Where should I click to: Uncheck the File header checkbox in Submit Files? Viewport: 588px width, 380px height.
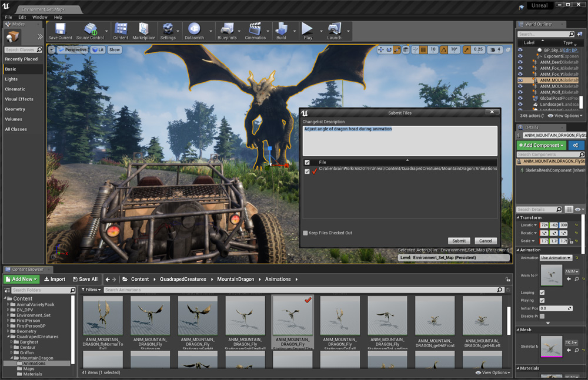[307, 162]
